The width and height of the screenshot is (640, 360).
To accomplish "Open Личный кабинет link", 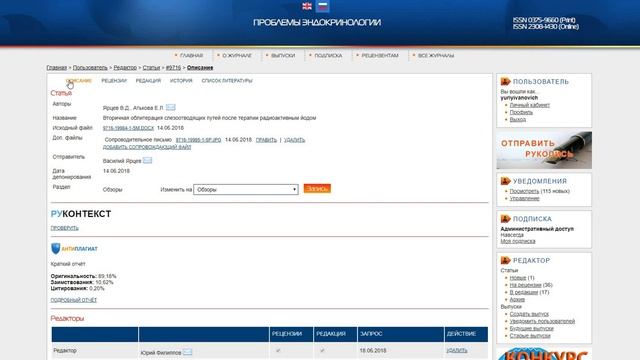I will tap(529, 105).
